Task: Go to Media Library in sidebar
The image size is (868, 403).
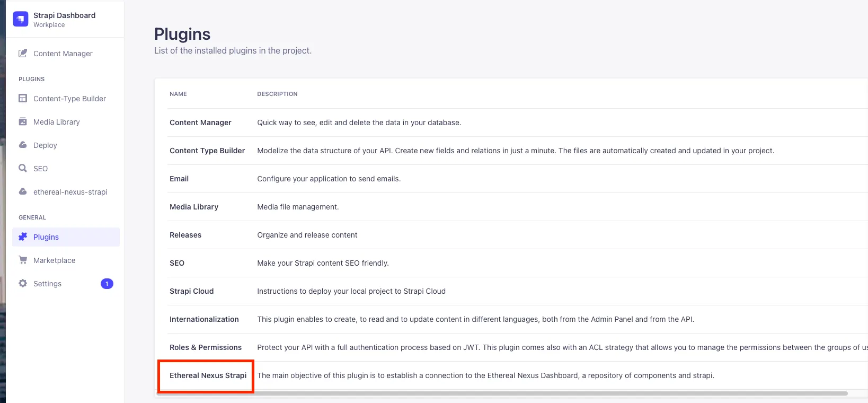Action: [x=56, y=122]
